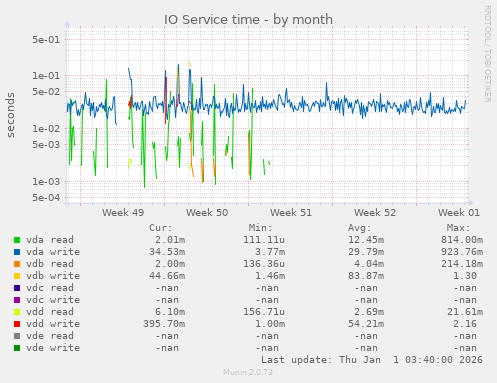
Task: Click vda read average value 12.45m
Action: [366, 240]
